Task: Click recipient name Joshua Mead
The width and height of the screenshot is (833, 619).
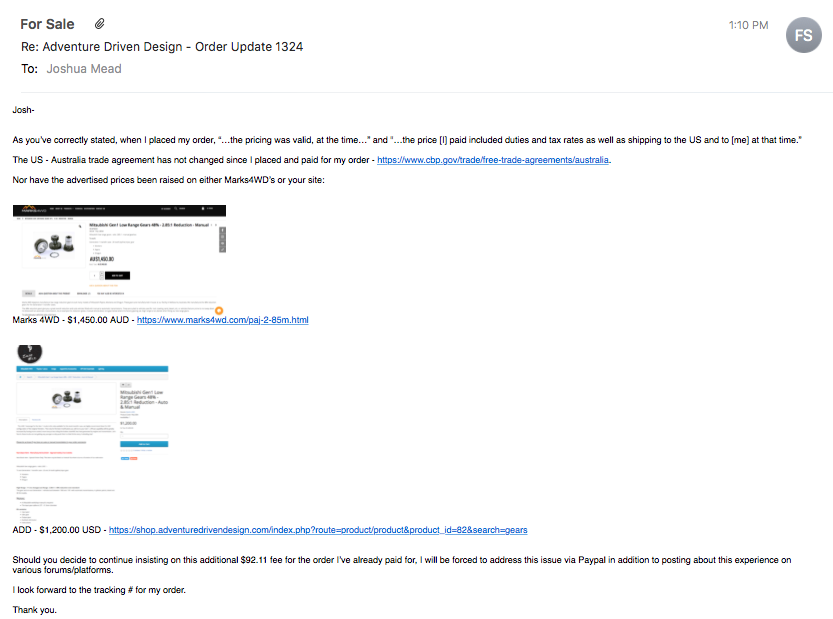Action: pos(84,69)
